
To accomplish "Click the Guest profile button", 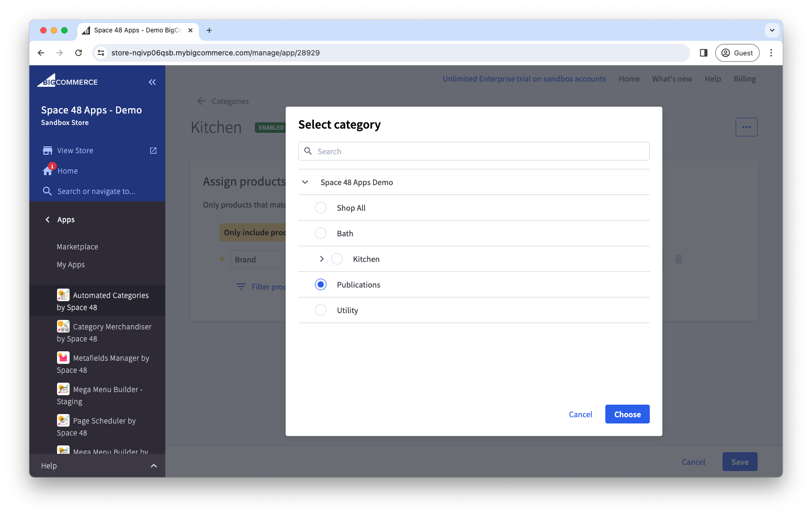I will coord(737,53).
